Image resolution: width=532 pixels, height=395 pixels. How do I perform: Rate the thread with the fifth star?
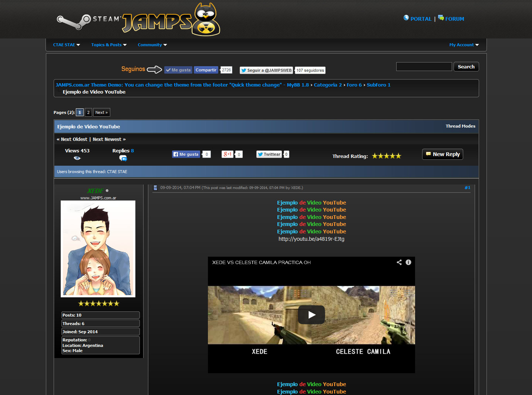(x=398, y=156)
